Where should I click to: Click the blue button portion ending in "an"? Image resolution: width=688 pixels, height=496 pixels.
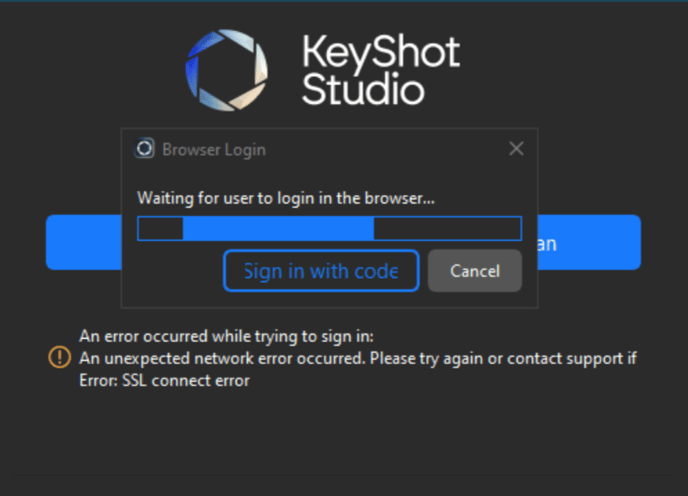589,242
